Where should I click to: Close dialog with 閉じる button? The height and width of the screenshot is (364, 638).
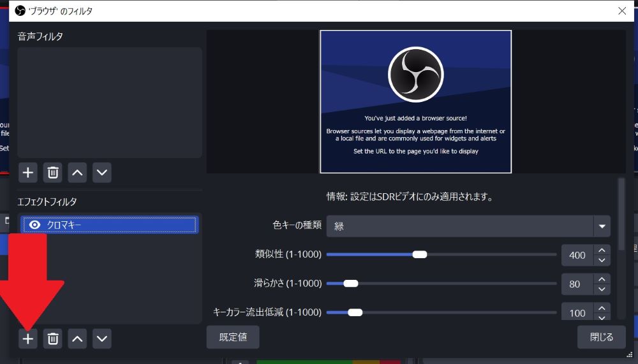click(602, 337)
